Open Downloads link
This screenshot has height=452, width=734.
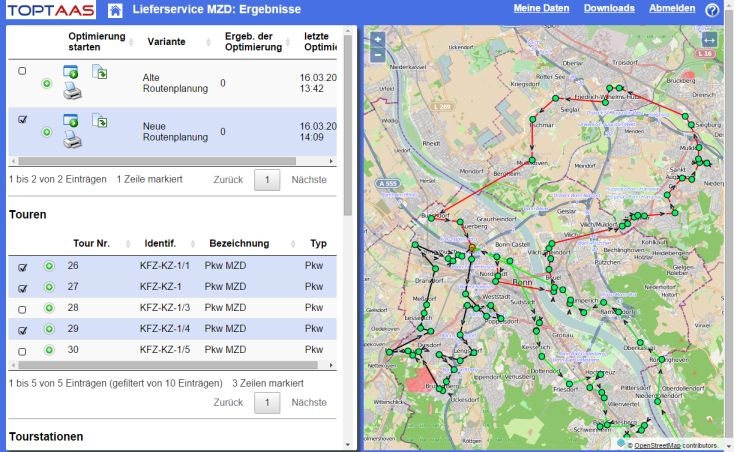click(x=609, y=8)
